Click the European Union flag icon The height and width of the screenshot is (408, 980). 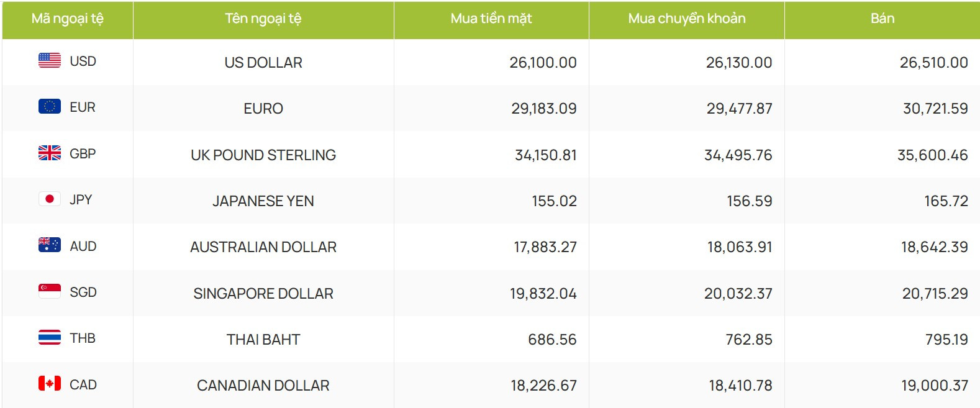coord(50,106)
